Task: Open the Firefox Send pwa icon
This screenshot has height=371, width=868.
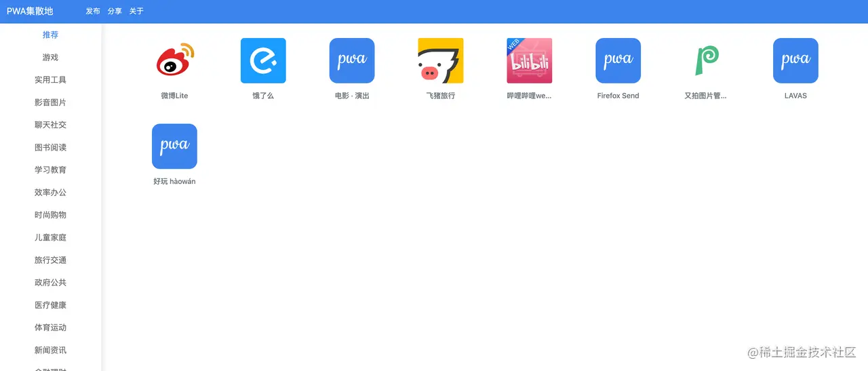Action: [x=618, y=60]
